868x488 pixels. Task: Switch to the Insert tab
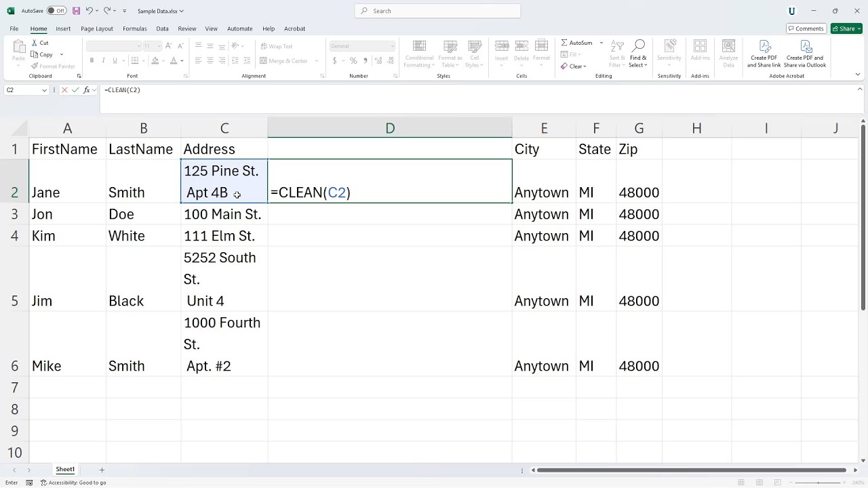point(63,28)
